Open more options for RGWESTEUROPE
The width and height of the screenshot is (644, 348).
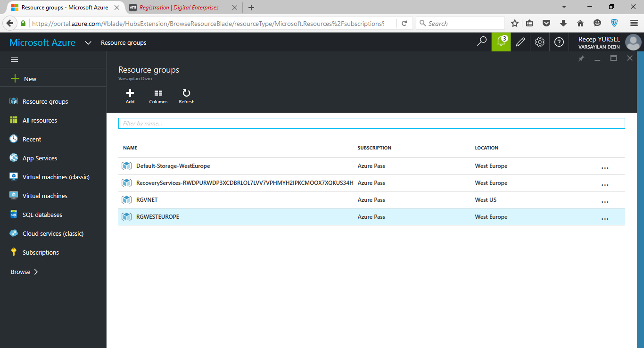(605, 218)
